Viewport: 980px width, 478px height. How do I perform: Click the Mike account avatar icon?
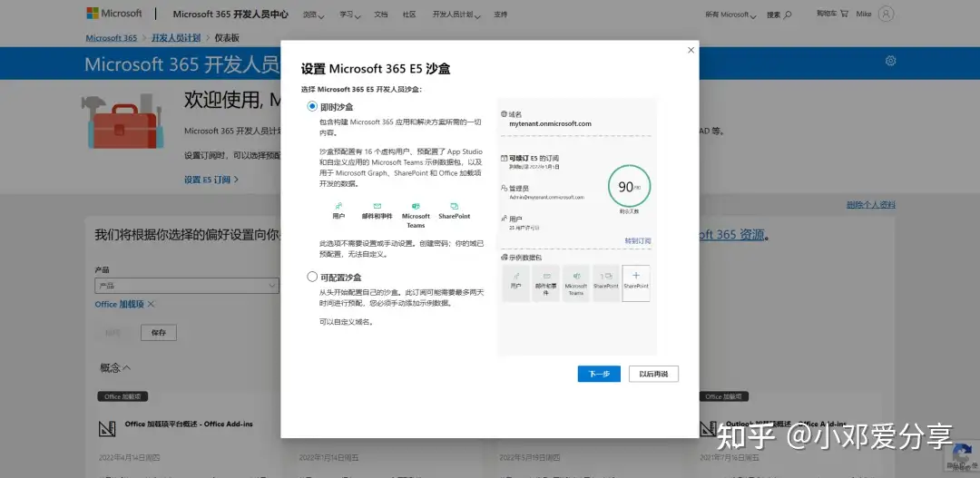pyautogui.click(x=886, y=14)
